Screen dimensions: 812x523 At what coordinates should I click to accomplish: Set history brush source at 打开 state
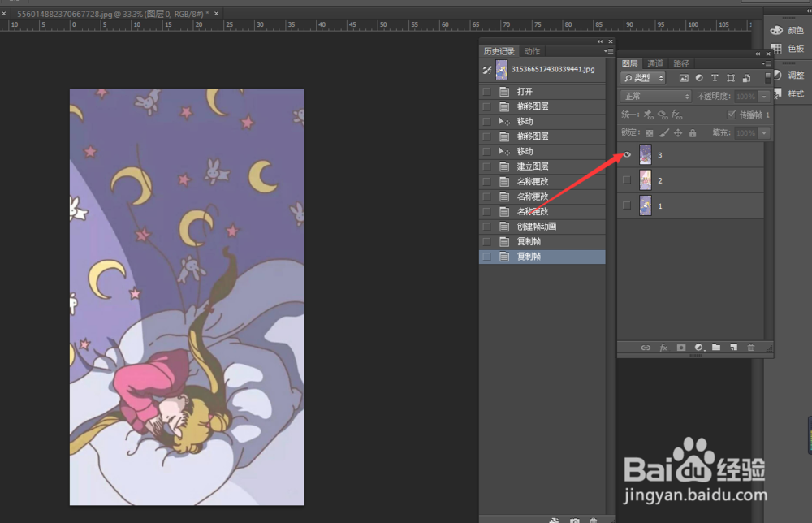[486, 92]
